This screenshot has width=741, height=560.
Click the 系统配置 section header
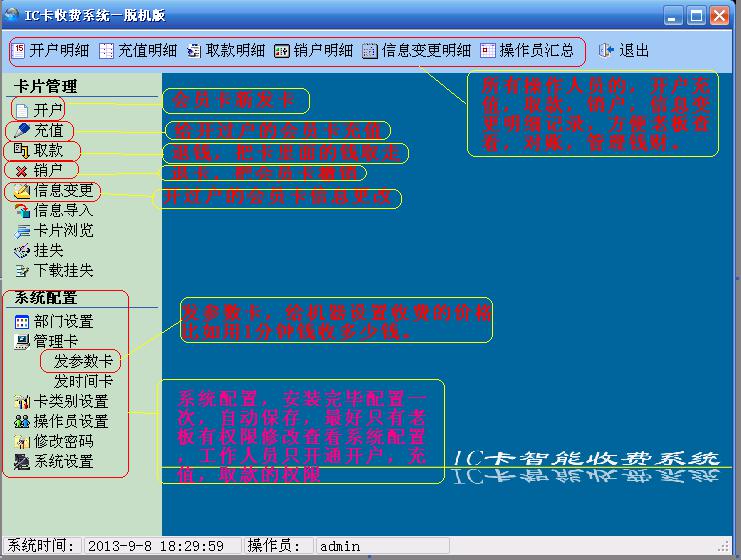point(45,298)
